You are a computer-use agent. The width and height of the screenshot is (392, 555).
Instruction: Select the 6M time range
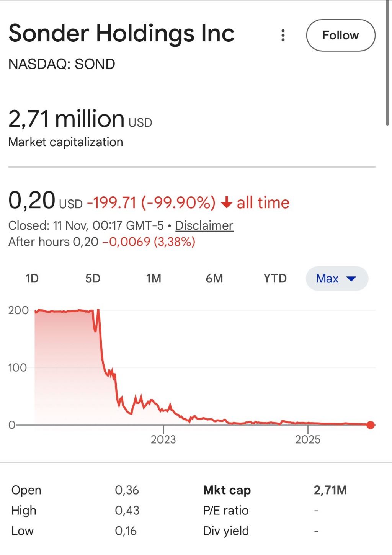click(x=214, y=278)
